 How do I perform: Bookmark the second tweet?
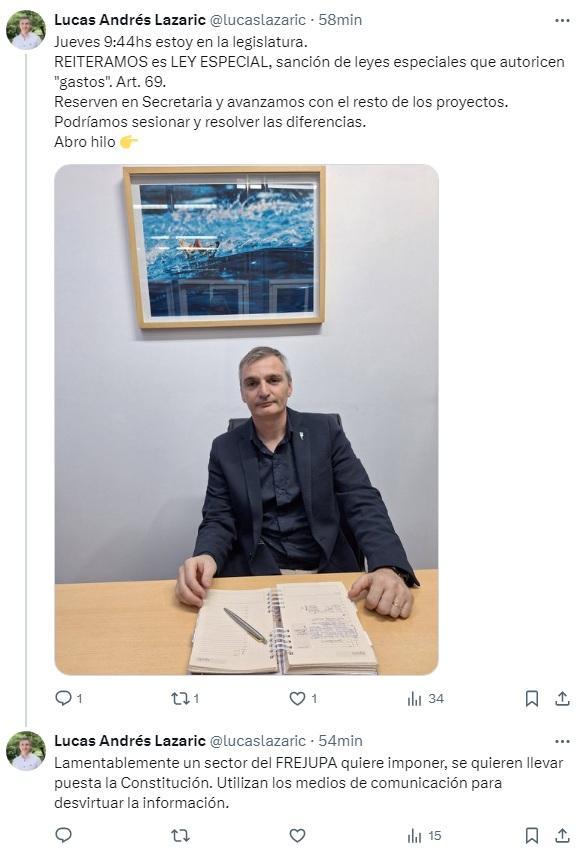532,836
